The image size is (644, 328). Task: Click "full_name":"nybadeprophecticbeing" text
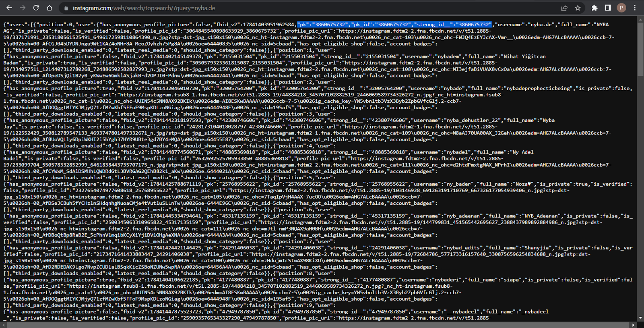(519, 88)
